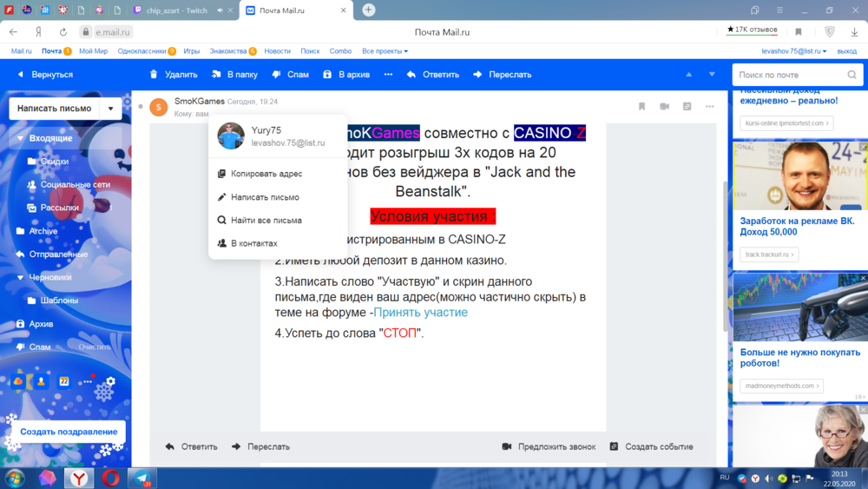Open the contacts icon in sidebar bottom

pos(41,381)
